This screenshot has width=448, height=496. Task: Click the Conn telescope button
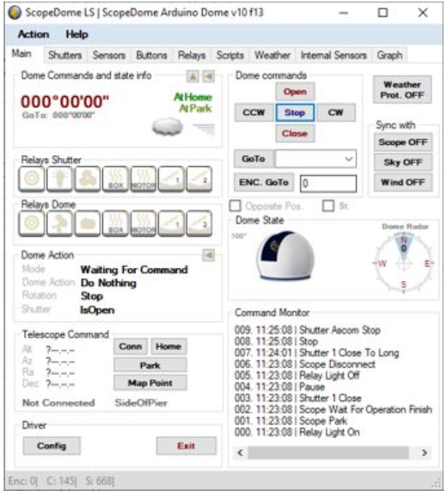click(130, 347)
